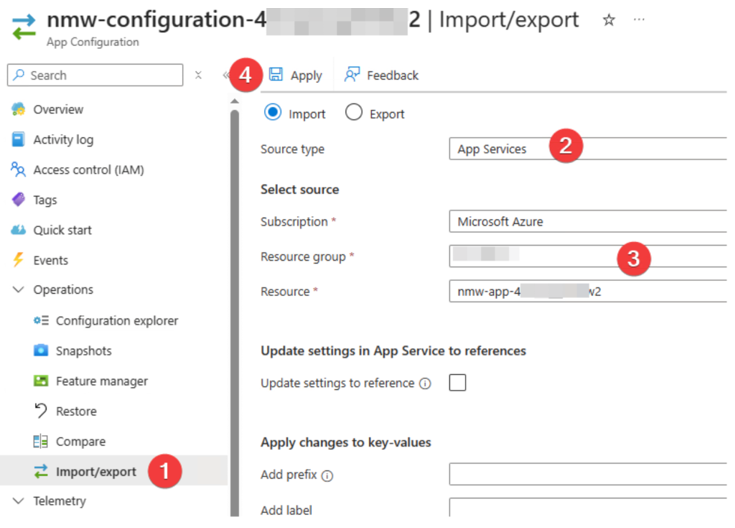The image size is (735, 528).
Task: Open the Resource group dropdown
Action: pos(588,256)
